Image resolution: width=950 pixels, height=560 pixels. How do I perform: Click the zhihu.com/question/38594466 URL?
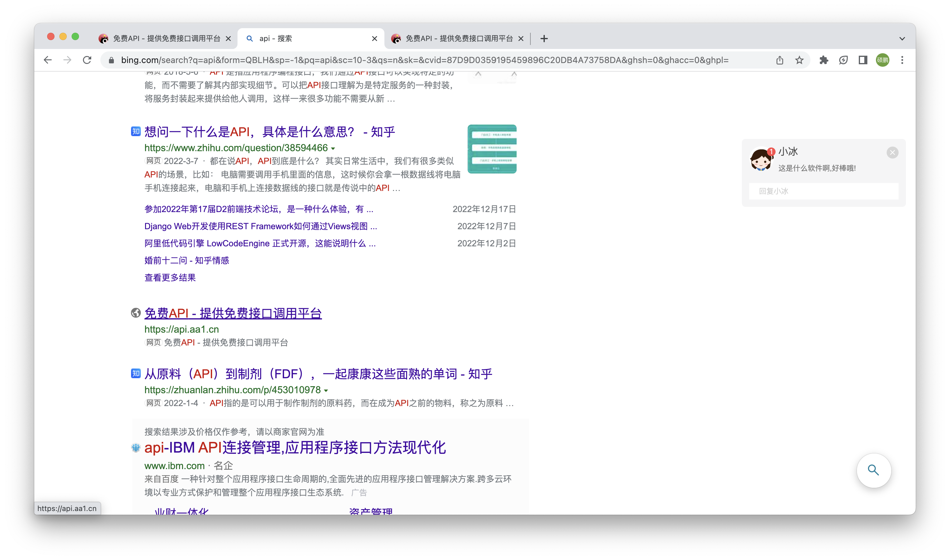pos(236,148)
